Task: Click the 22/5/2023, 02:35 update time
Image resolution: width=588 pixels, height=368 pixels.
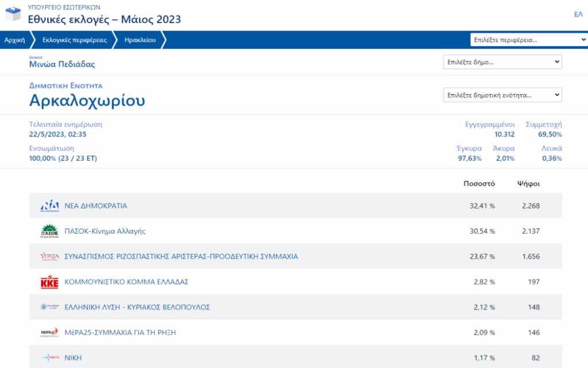Action: coord(58,134)
